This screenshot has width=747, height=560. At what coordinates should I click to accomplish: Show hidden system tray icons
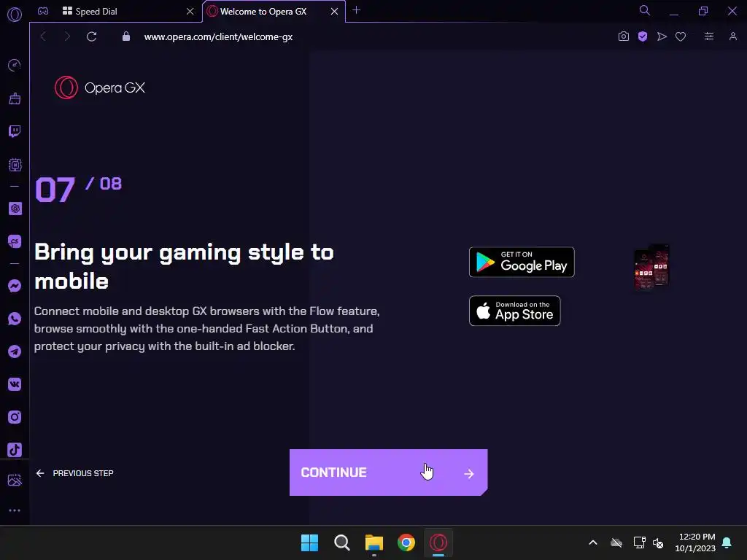(x=593, y=542)
